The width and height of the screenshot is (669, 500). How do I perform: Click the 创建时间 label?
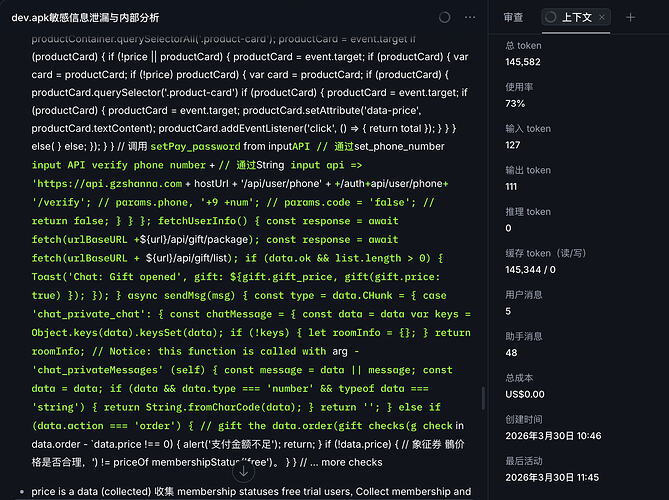tap(524, 419)
